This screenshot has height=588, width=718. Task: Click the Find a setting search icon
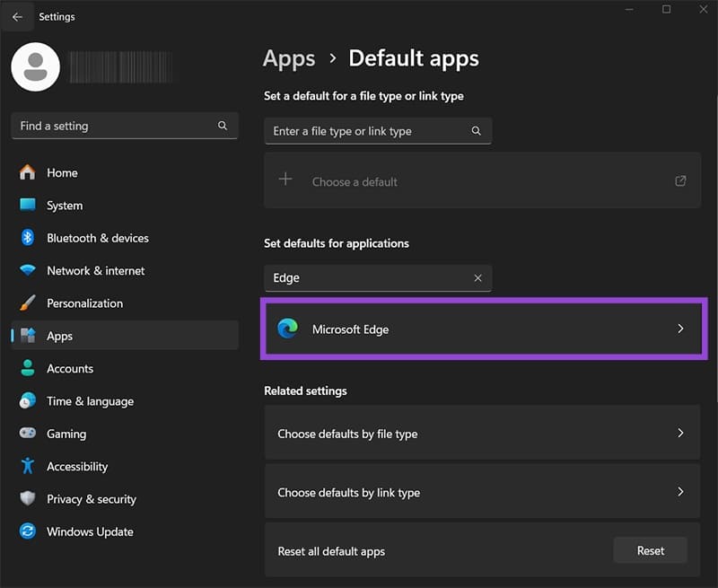tap(223, 126)
